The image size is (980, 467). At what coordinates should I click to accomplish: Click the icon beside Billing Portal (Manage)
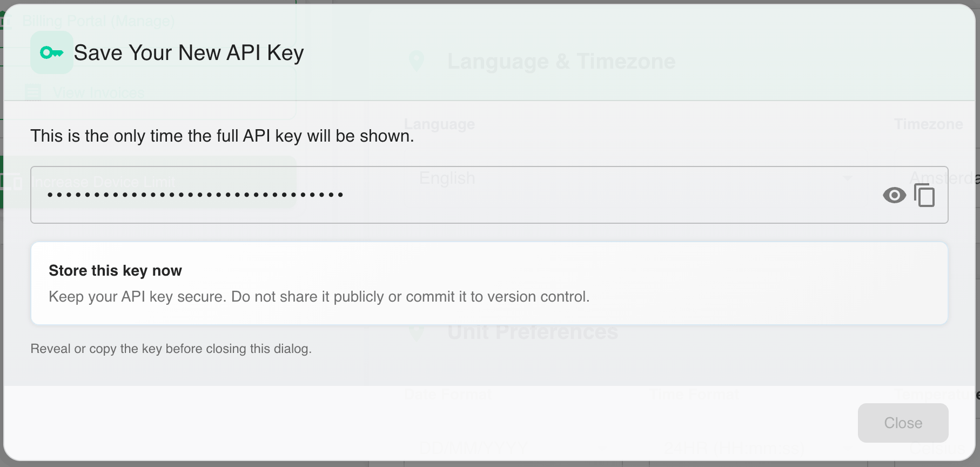tap(8, 21)
